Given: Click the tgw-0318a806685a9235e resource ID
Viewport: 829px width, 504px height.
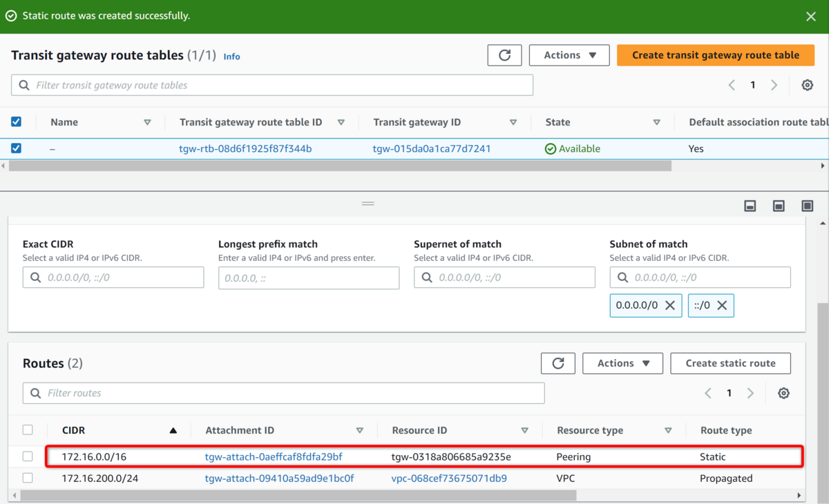Looking at the screenshot, I should tap(451, 457).
